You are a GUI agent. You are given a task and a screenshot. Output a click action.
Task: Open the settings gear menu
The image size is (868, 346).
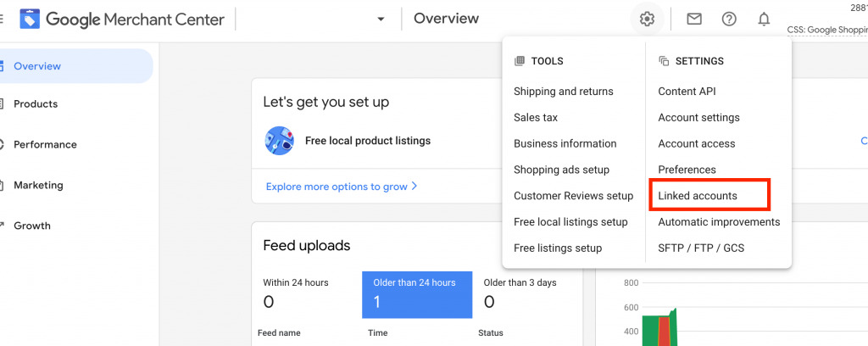coord(647,20)
